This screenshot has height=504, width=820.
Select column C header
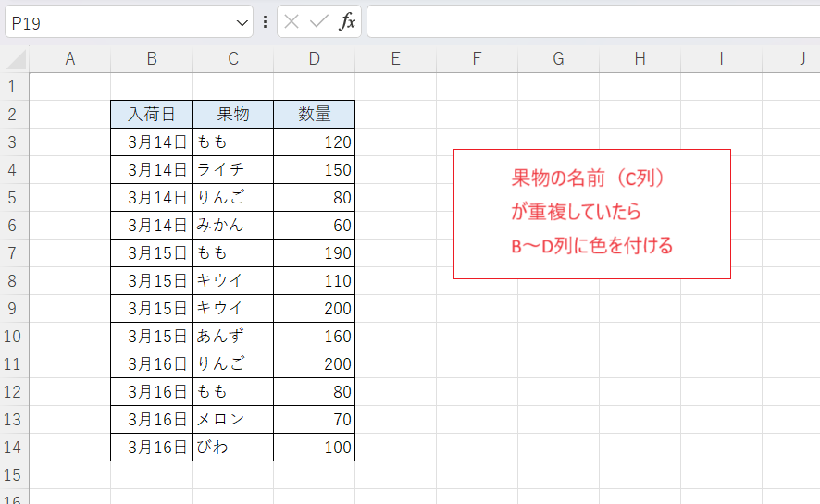point(232,59)
